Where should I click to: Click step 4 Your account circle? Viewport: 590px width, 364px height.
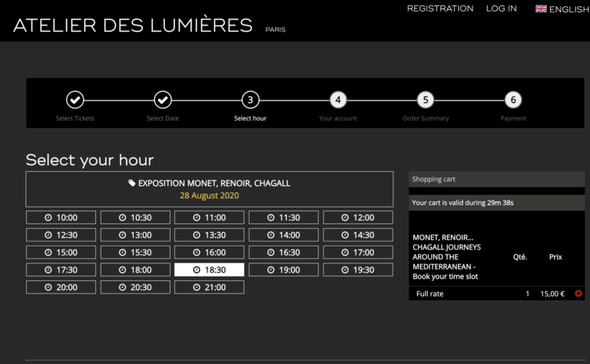click(338, 100)
